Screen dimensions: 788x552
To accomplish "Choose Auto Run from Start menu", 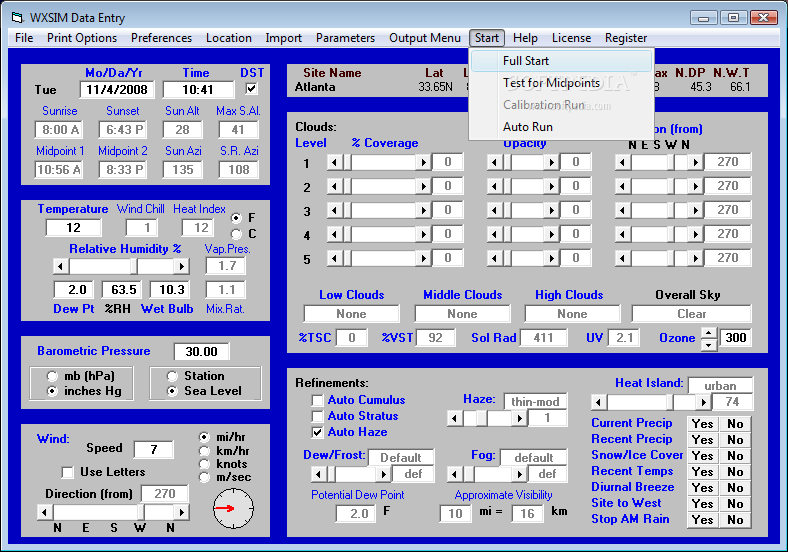I will (561, 127).
